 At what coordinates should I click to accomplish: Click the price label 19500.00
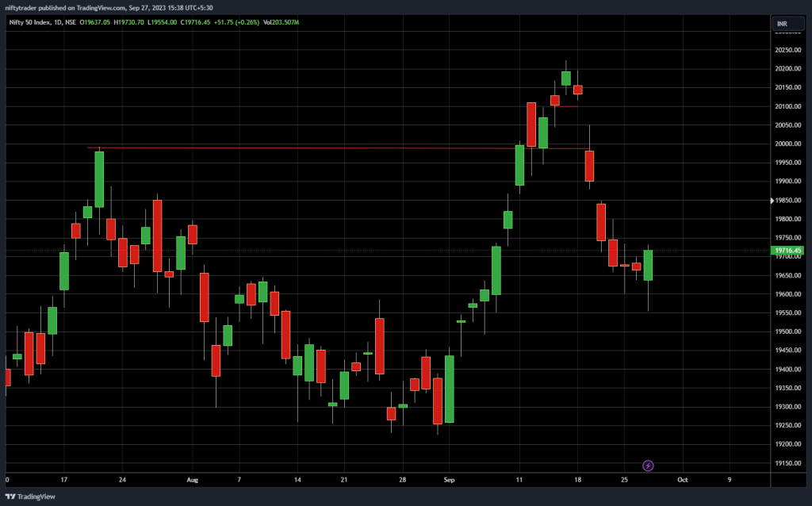click(787, 332)
